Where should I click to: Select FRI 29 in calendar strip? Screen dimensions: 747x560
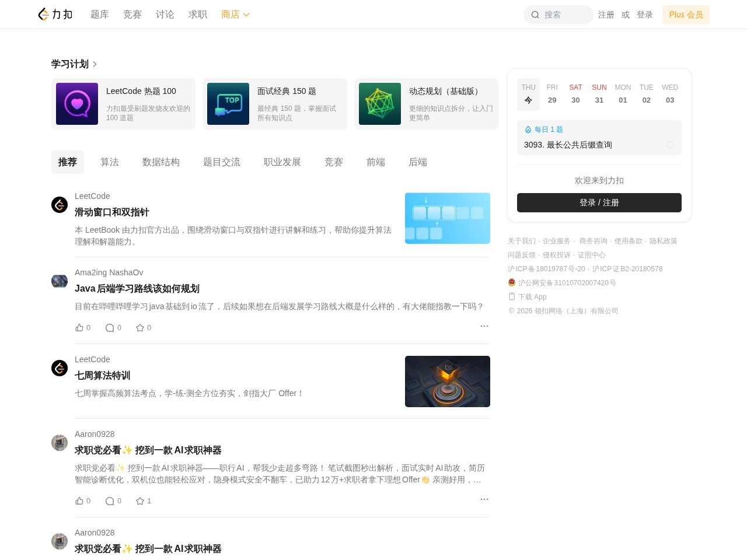[552, 94]
